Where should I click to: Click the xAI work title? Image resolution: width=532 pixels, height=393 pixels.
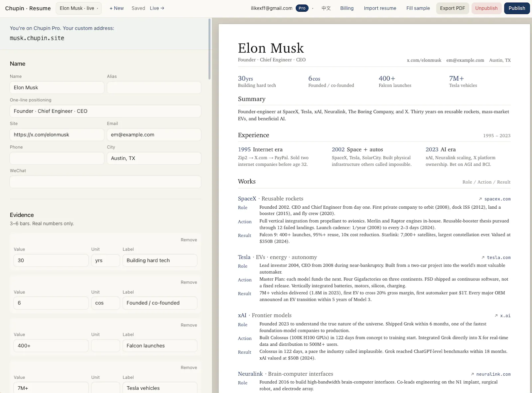pos(242,315)
